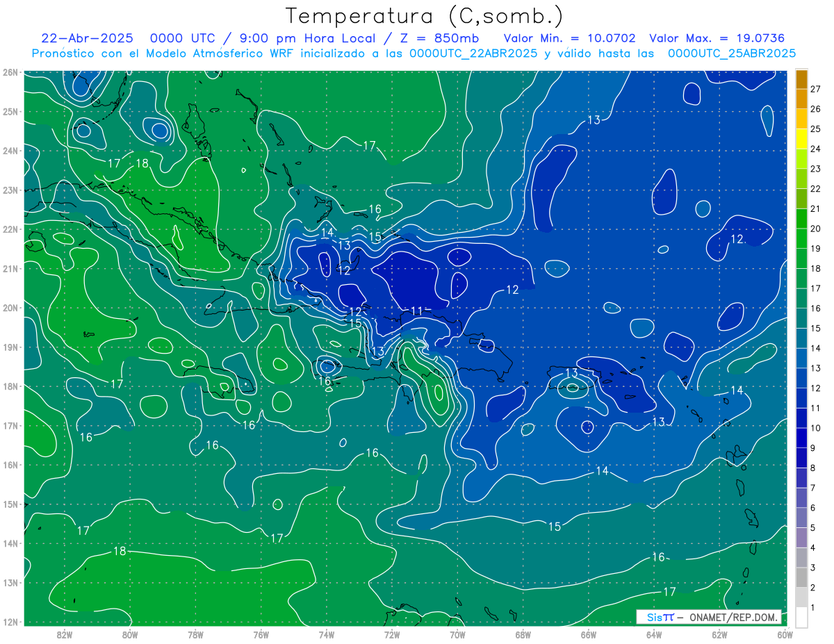
Task: Click the "80W" longitude axis label
Action: [130, 634]
